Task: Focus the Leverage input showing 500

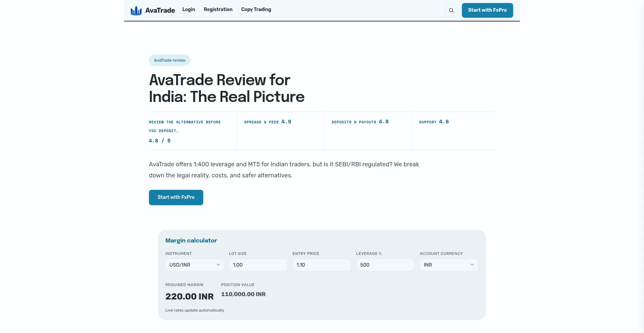Action: click(385, 265)
